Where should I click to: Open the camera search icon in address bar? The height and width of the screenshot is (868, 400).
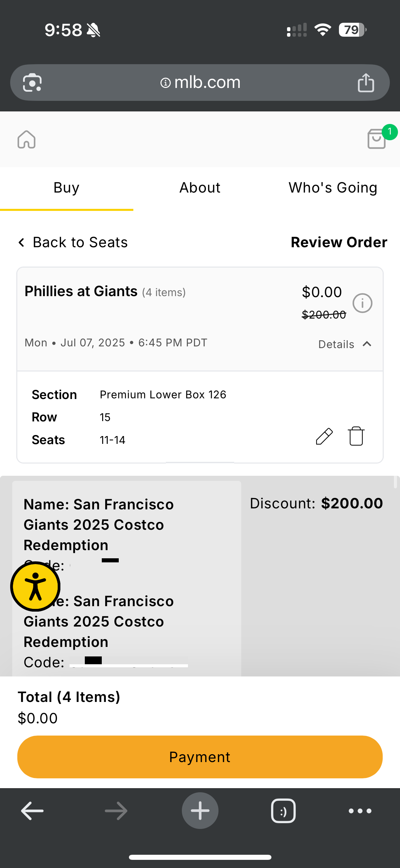click(x=32, y=83)
